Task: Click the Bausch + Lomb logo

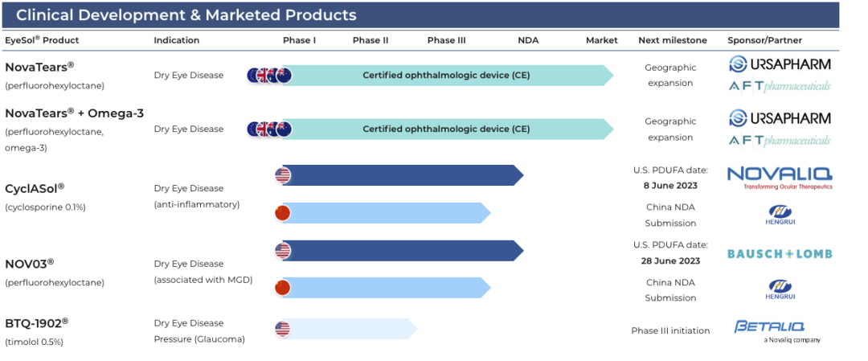Action: click(x=780, y=253)
